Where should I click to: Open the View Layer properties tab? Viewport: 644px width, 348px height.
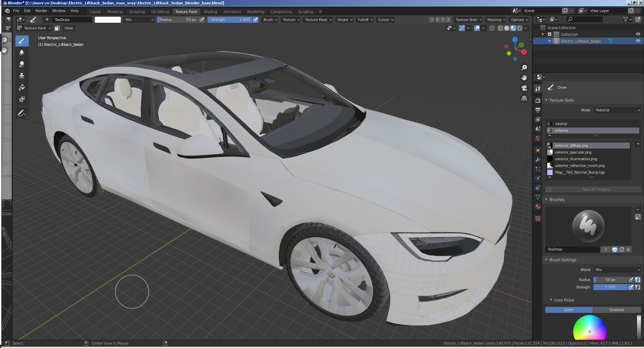pos(538,119)
